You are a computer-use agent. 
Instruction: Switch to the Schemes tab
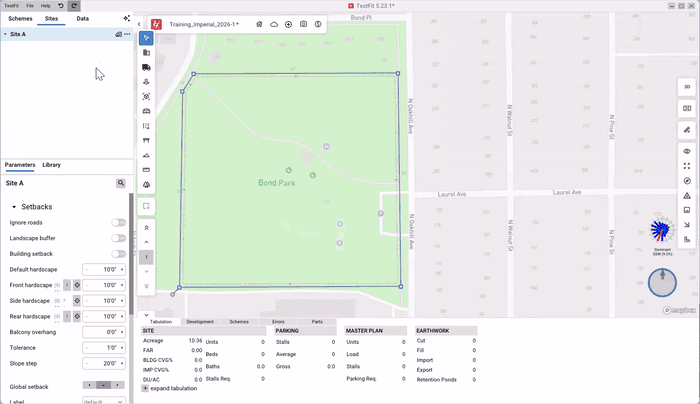tap(20, 19)
